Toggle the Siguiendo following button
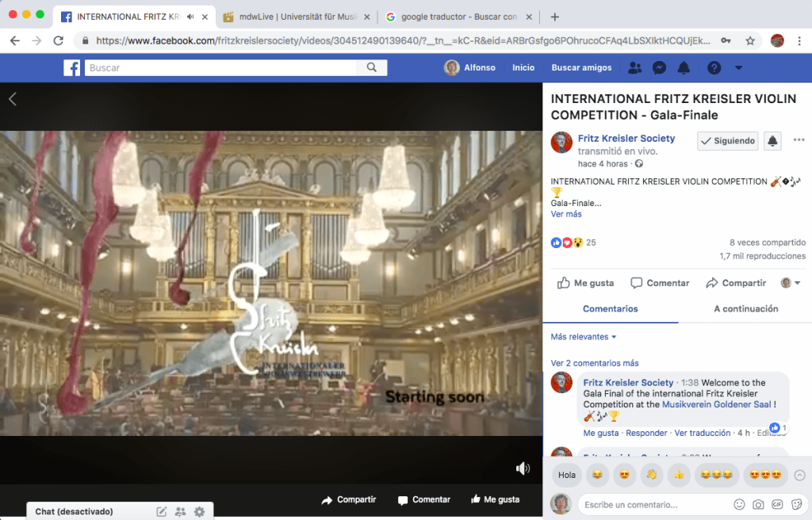812x520 pixels. point(727,141)
